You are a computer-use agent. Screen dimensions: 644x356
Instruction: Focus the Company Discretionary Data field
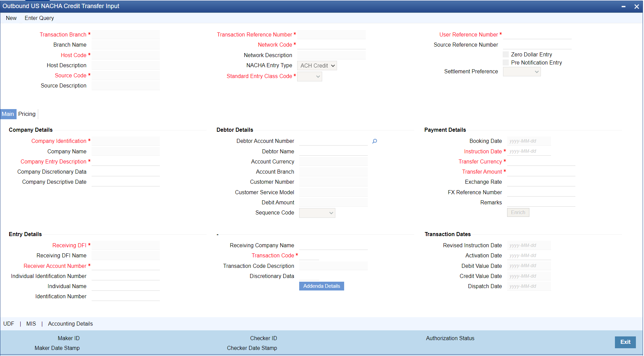(126, 172)
